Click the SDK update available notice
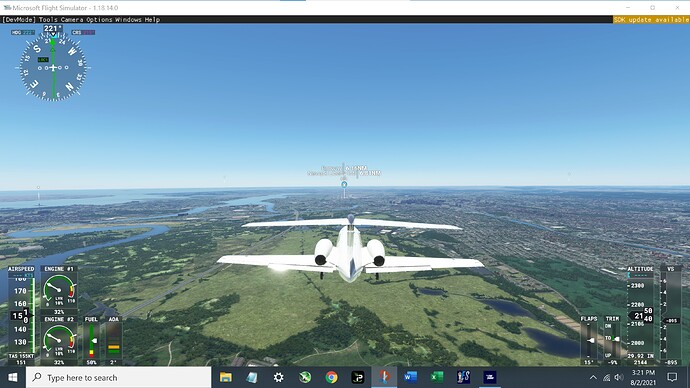This screenshot has height=388, width=690. tap(651, 19)
